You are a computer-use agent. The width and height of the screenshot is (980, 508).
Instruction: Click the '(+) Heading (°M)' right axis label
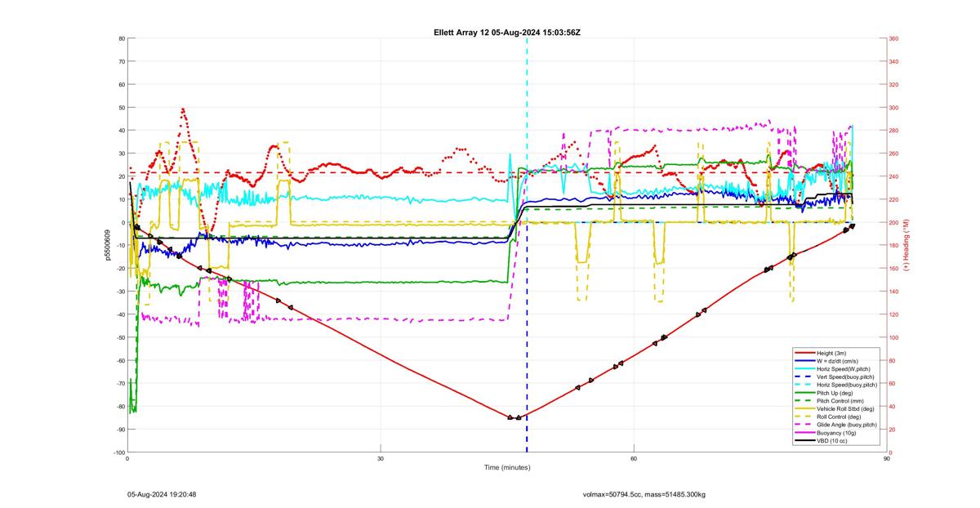click(906, 245)
